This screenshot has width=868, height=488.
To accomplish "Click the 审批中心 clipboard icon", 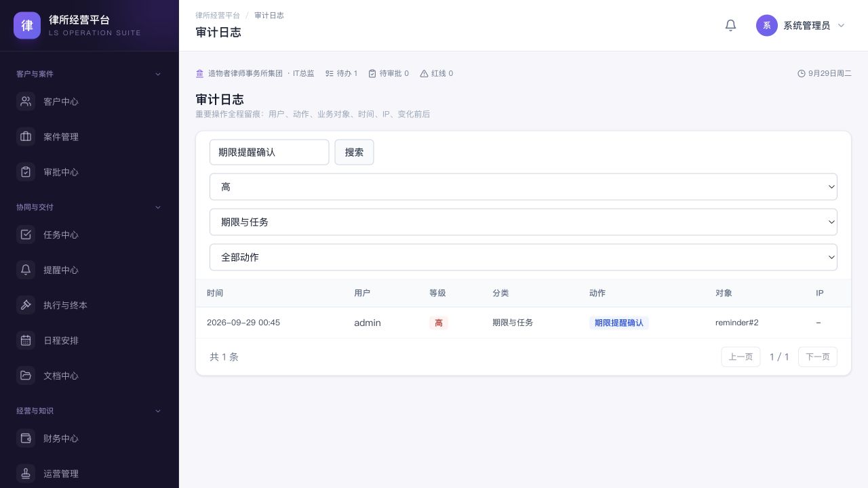I will coord(26,172).
